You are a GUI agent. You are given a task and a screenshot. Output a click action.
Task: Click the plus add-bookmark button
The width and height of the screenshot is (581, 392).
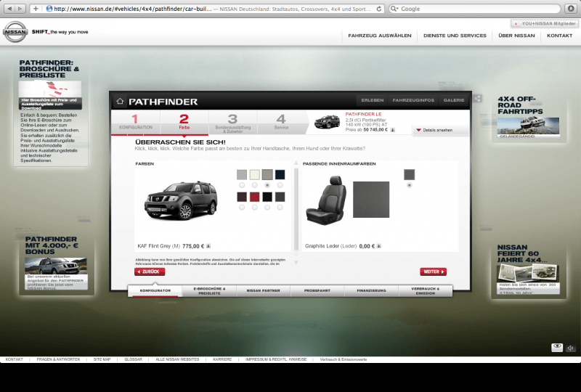(x=36, y=9)
